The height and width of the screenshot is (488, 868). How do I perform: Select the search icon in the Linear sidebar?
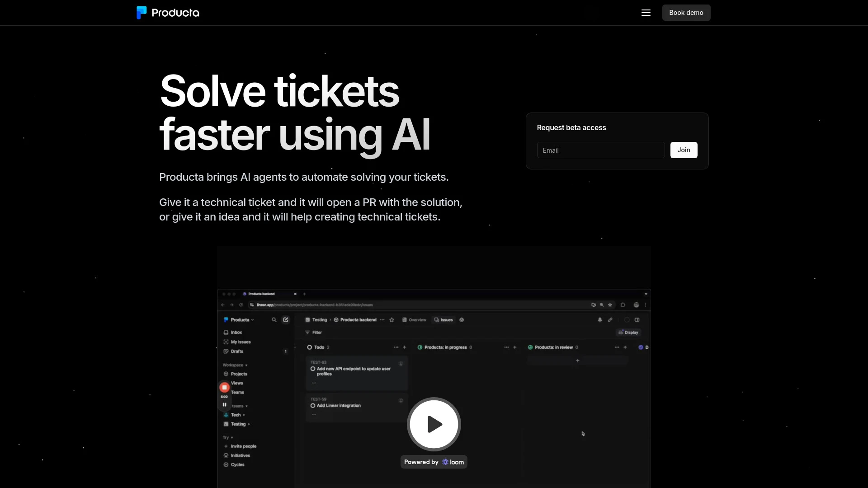coord(274,319)
